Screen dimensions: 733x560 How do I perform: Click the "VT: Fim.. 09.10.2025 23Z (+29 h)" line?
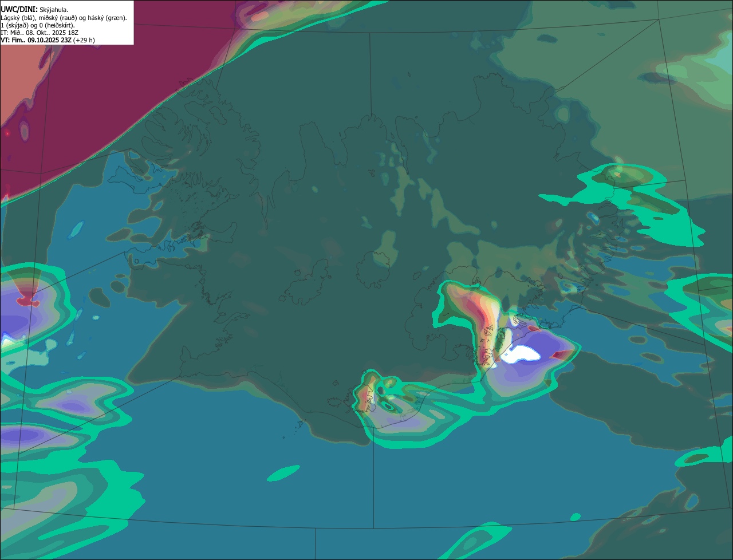click(x=48, y=40)
